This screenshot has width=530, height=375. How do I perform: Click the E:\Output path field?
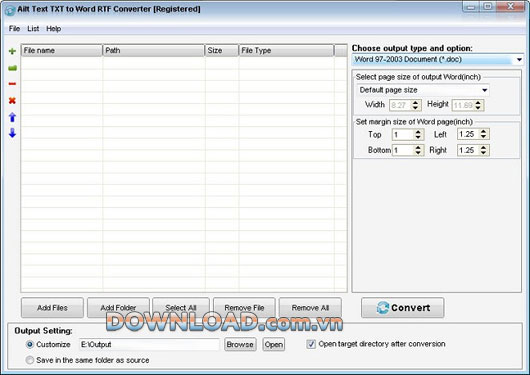coord(149,345)
